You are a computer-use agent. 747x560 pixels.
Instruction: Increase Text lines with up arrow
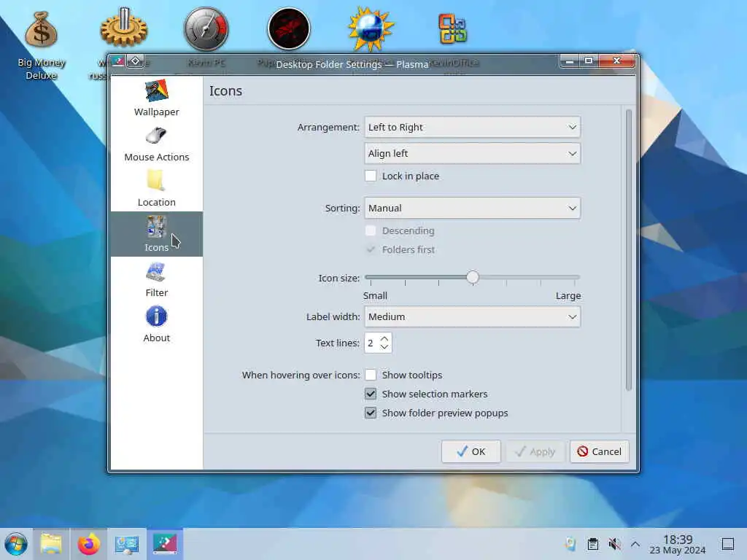pos(384,338)
